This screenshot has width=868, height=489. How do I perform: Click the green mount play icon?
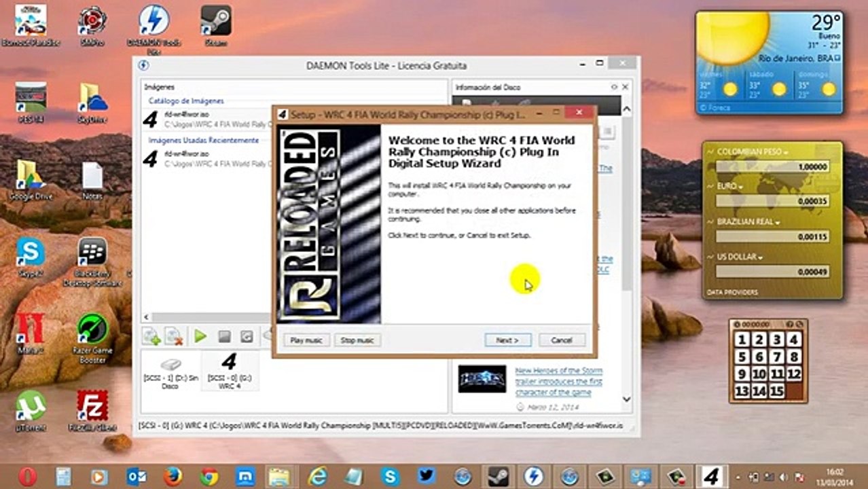pos(200,336)
